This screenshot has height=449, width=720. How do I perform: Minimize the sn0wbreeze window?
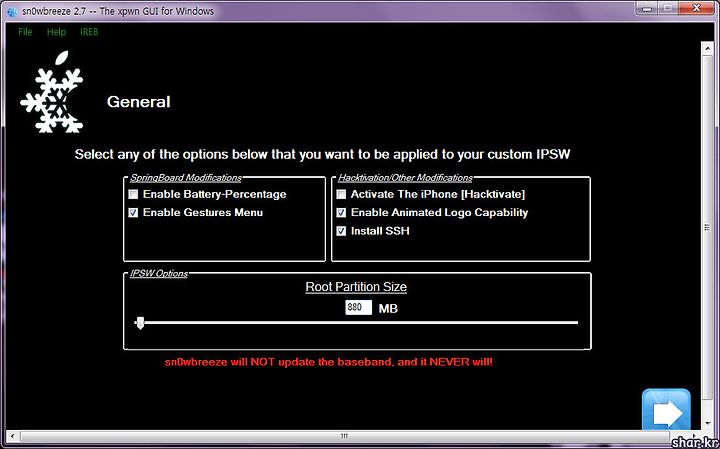(647, 8)
